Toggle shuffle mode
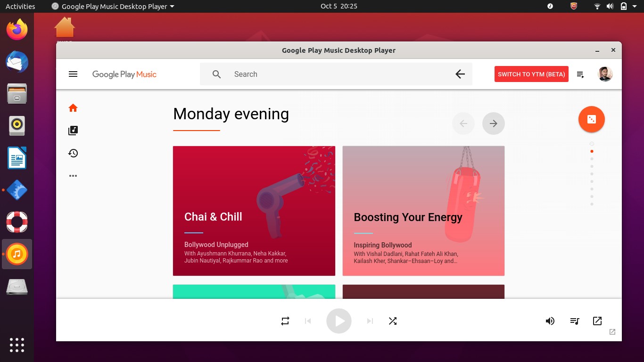The image size is (644, 362). point(393,321)
